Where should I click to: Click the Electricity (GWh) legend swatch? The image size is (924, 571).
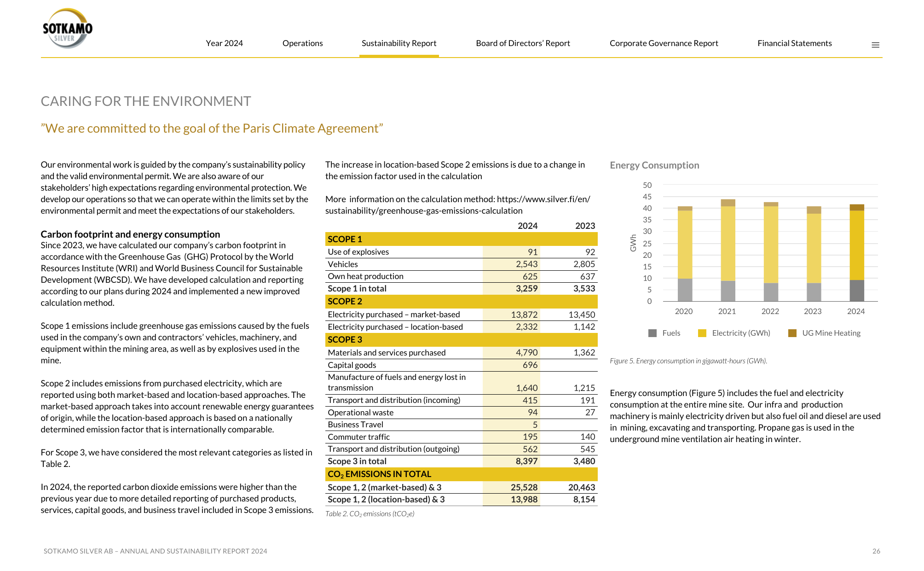click(702, 333)
